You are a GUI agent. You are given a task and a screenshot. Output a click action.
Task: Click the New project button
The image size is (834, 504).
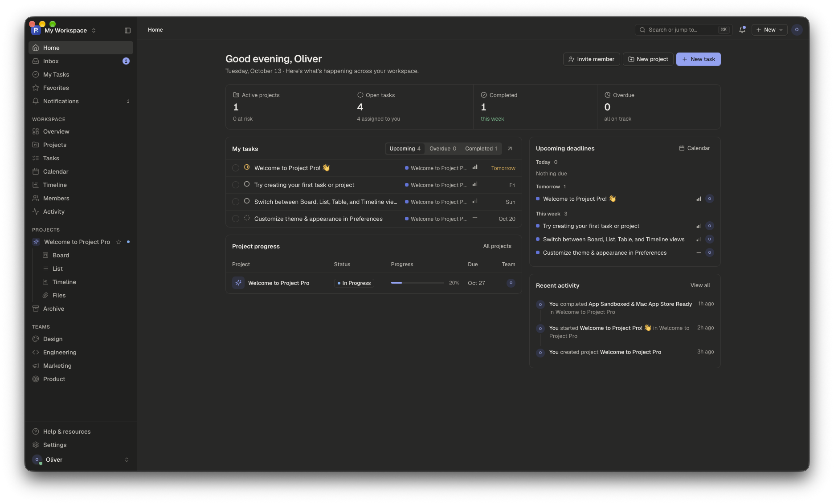(648, 59)
